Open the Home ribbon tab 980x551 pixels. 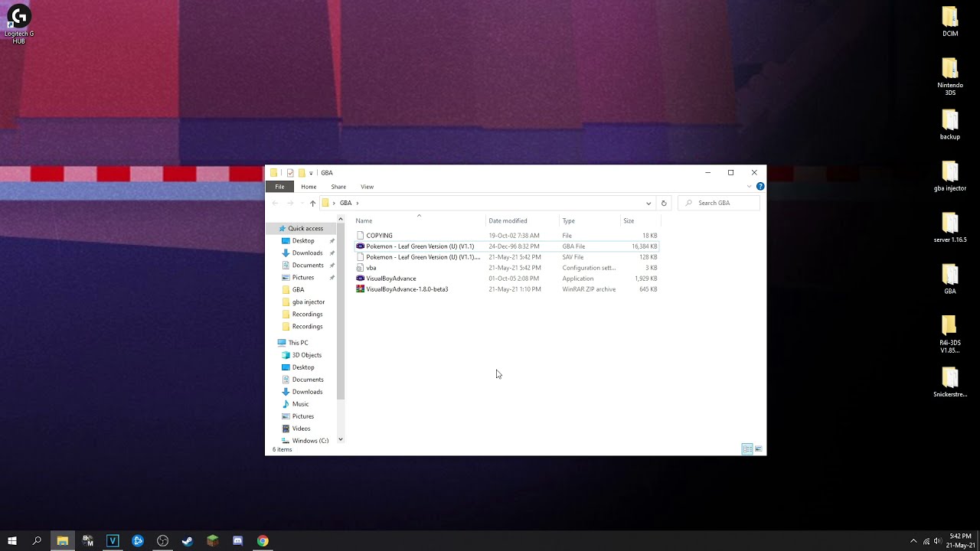pos(309,187)
